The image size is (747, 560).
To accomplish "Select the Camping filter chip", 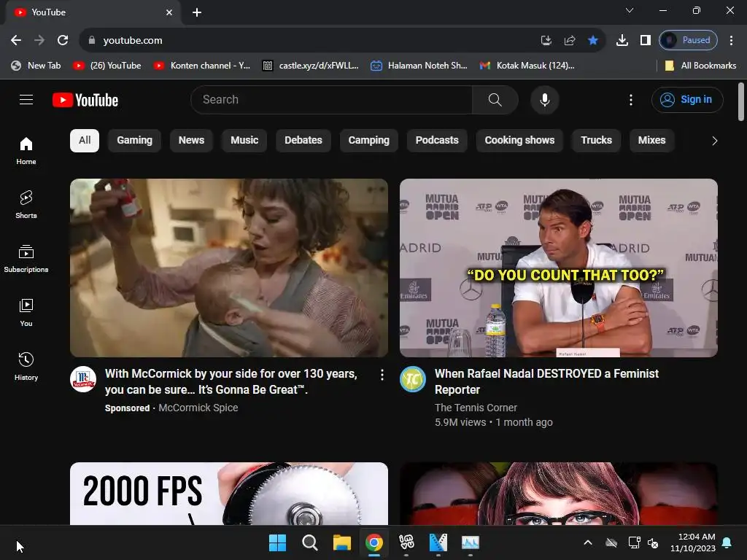I will (x=368, y=141).
